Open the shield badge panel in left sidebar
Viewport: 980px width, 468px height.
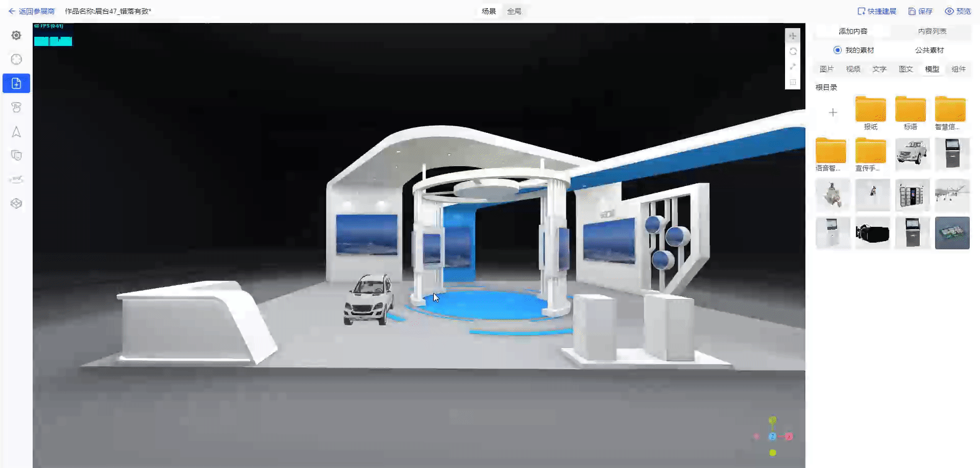pos(16,155)
